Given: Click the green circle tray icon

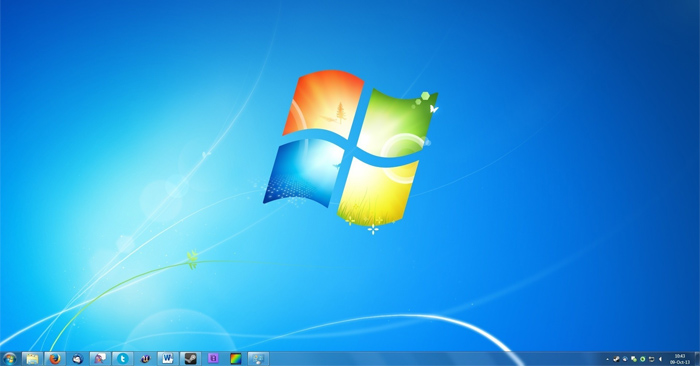Looking at the screenshot, I should click(x=642, y=359).
